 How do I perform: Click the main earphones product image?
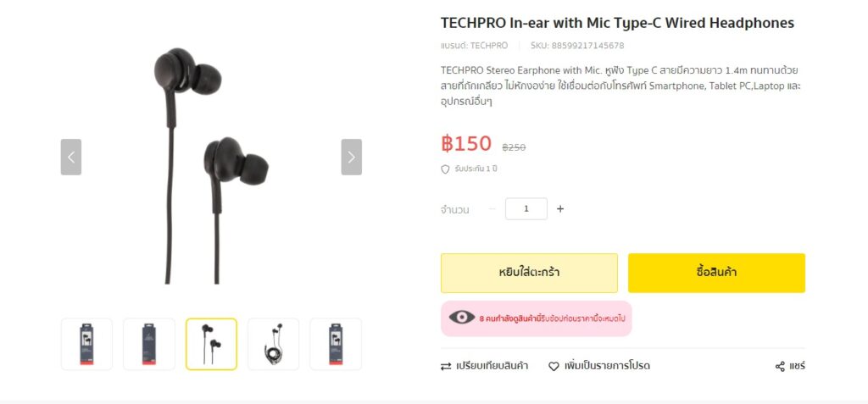(211, 166)
